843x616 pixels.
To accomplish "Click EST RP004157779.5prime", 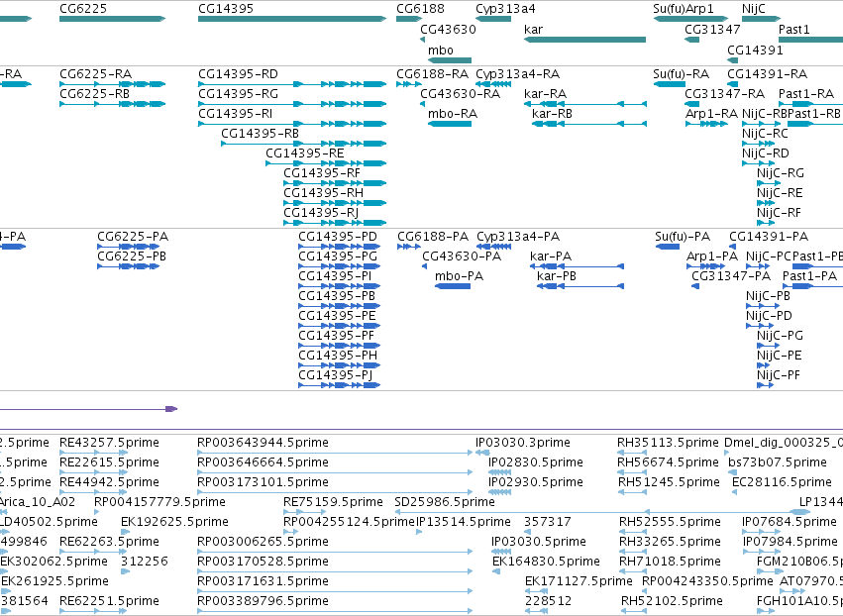I will (160, 502).
